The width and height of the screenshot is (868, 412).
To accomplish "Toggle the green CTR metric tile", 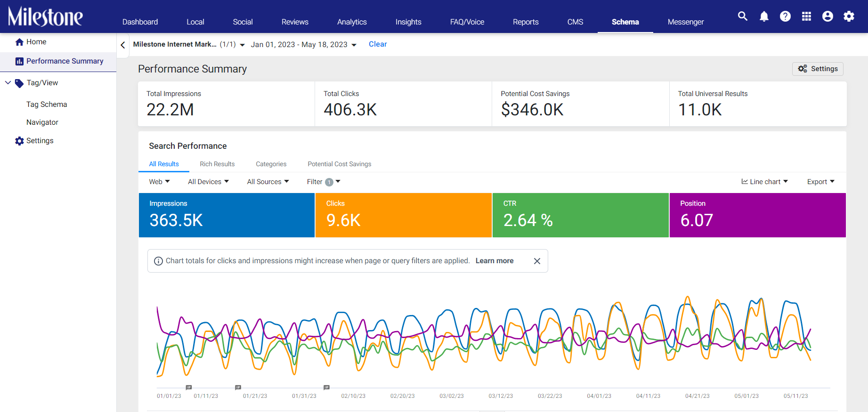I will pos(581,215).
